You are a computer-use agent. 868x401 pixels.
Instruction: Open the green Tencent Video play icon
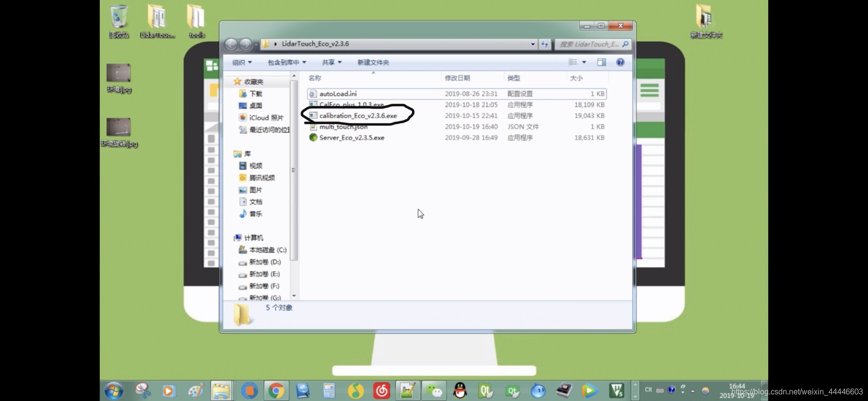tap(589, 390)
